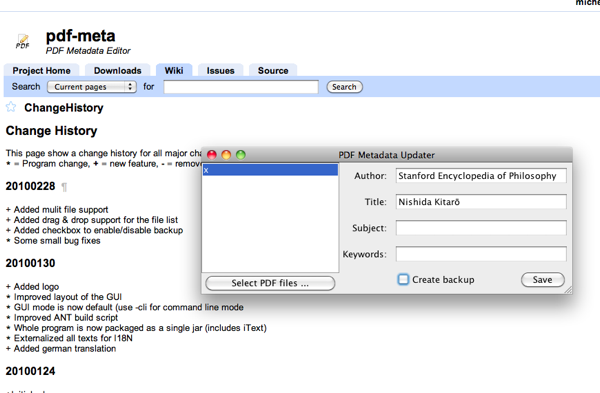
Task: Click Select PDF files button
Action: pos(270,283)
